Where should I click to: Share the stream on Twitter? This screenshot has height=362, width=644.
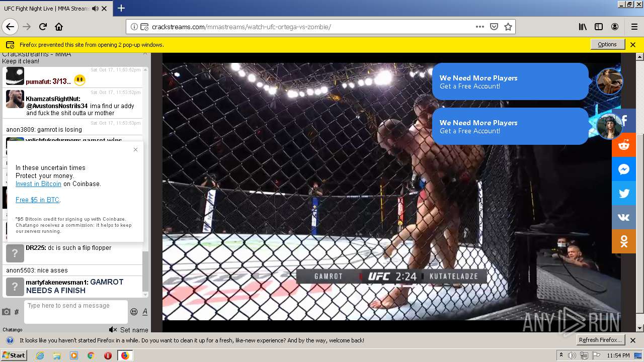[x=624, y=194]
